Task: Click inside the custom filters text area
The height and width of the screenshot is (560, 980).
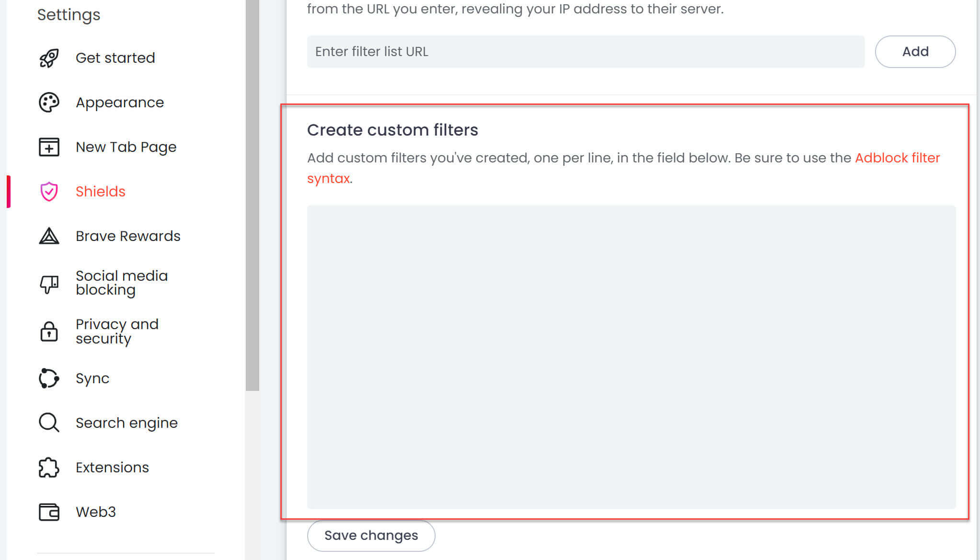Action: coord(631,357)
